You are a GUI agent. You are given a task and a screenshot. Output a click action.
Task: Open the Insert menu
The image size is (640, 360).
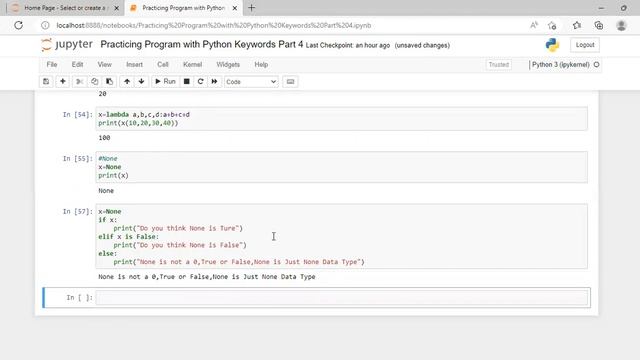[134, 64]
